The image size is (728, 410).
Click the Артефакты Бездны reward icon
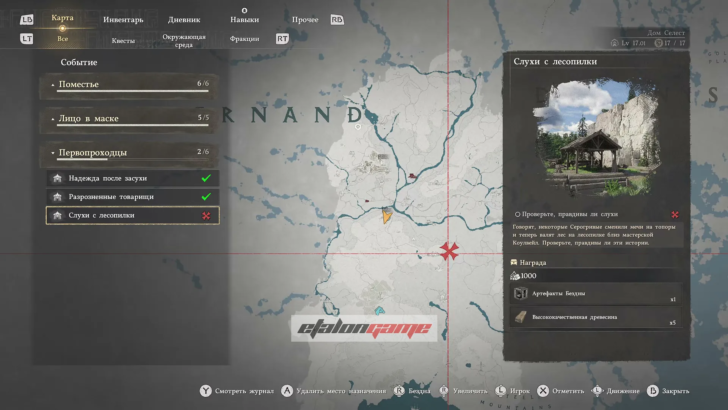520,294
